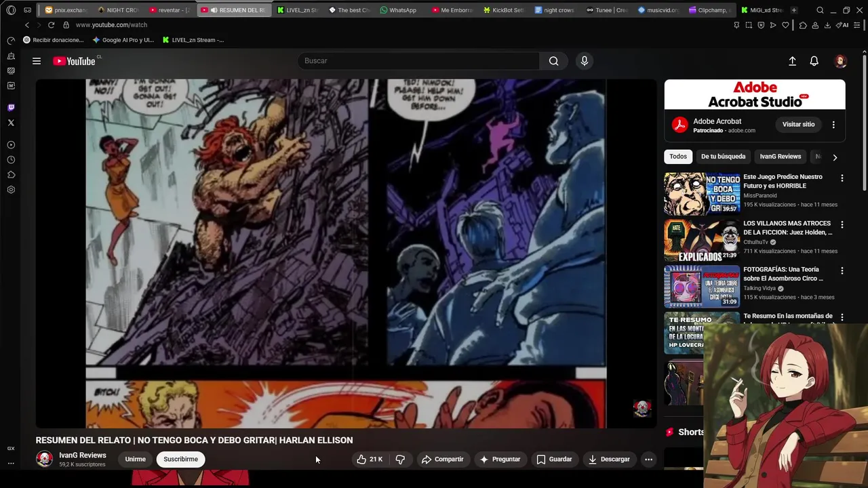Open options menu for MissParanoid video
This screenshot has width=868, height=488.
pos(842,178)
